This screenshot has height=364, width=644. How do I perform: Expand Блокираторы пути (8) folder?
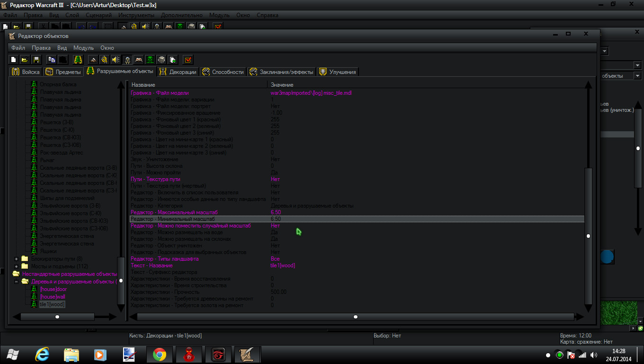[17, 259]
